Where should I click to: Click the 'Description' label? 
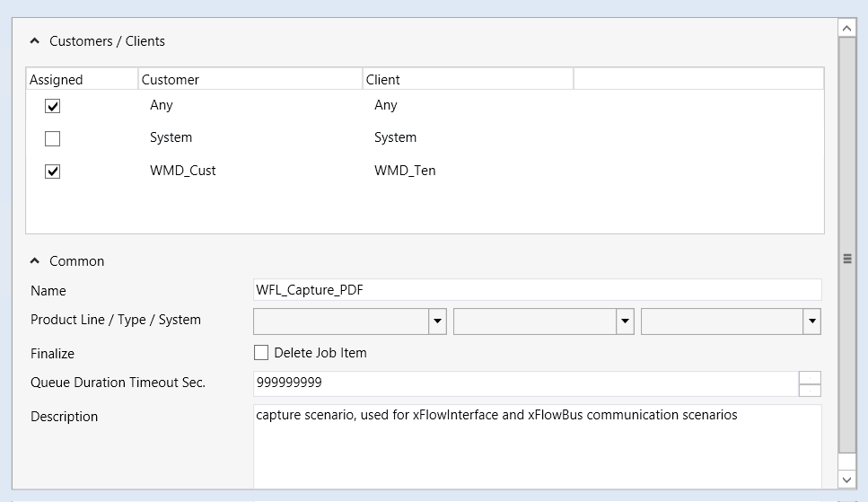pos(65,417)
